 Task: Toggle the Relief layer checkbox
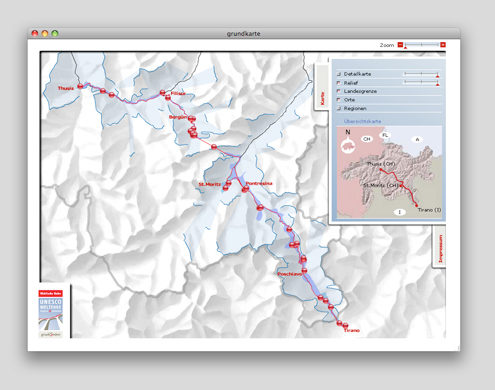click(x=339, y=83)
